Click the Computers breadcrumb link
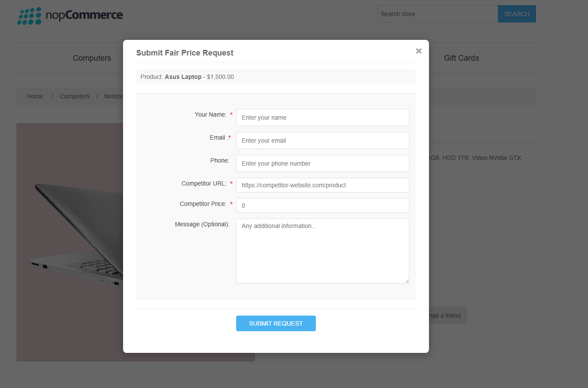The image size is (588, 388). tap(75, 96)
